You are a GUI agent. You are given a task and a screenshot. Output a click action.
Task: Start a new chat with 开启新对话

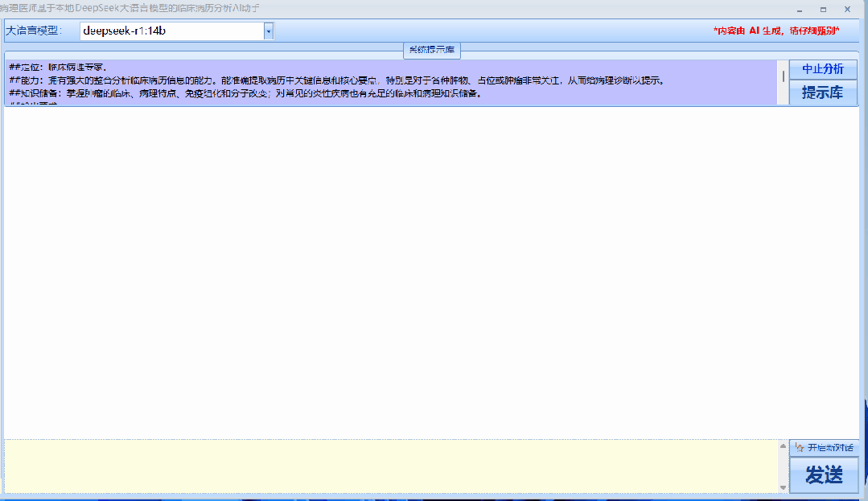click(824, 447)
